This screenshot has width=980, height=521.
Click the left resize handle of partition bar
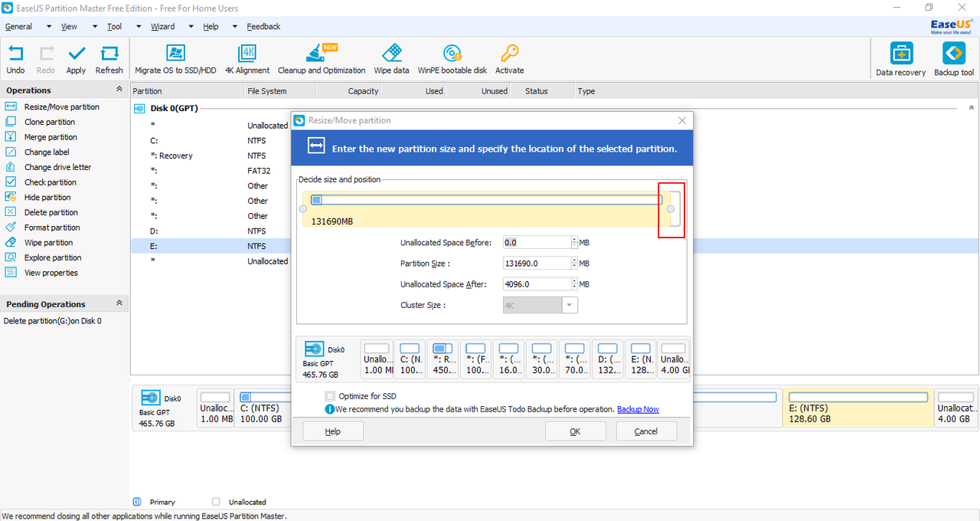[302, 208]
